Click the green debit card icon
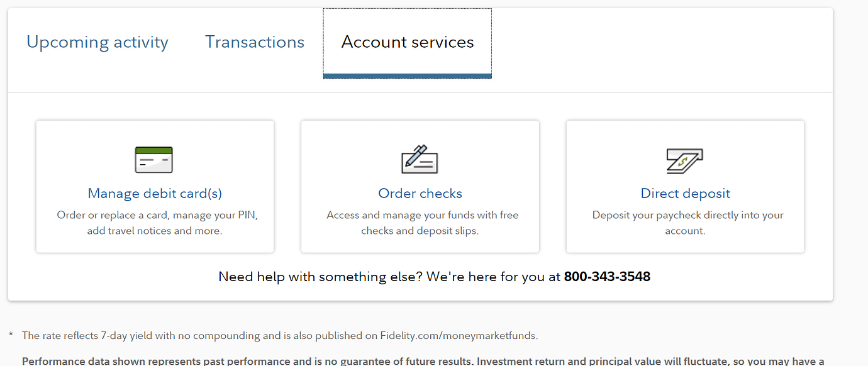The width and height of the screenshot is (868, 366). [153, 160]
